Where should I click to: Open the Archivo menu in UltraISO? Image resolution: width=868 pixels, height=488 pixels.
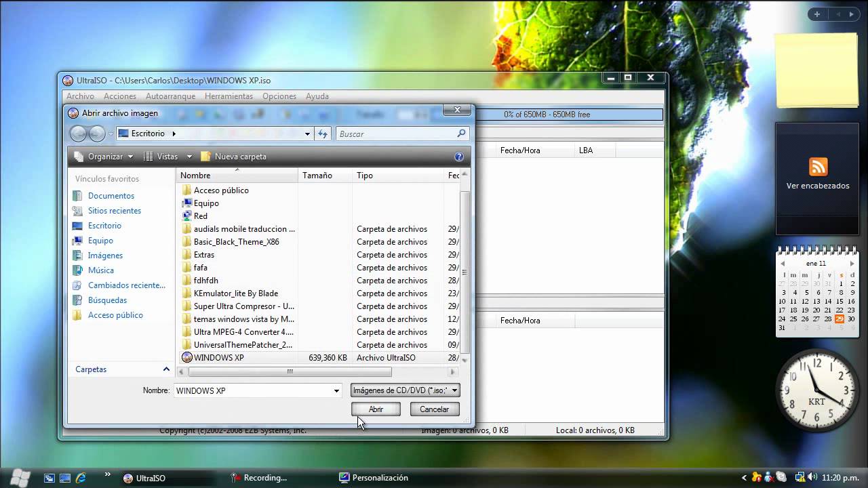(x=80, y=96)
